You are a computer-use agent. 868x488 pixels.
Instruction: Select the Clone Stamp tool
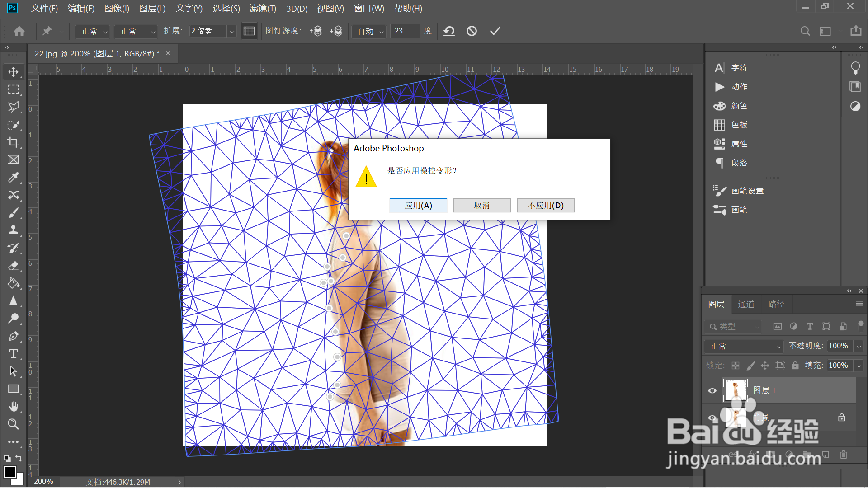coord(14,230)
